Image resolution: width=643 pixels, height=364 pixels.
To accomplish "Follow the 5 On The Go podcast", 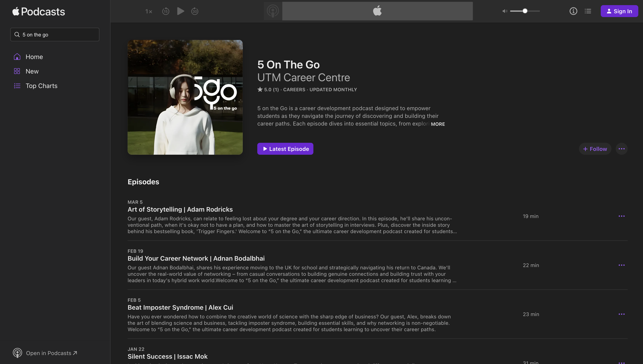I will tap(595, 149).
